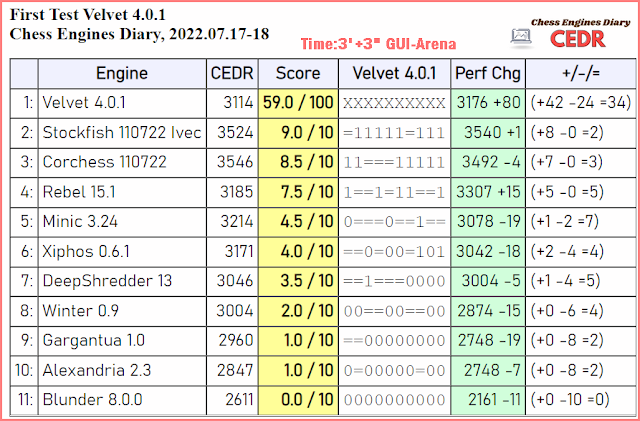Click the CEDR rating 2611
Viewport: 640px width, 421px height.
(x=239, y=400)
